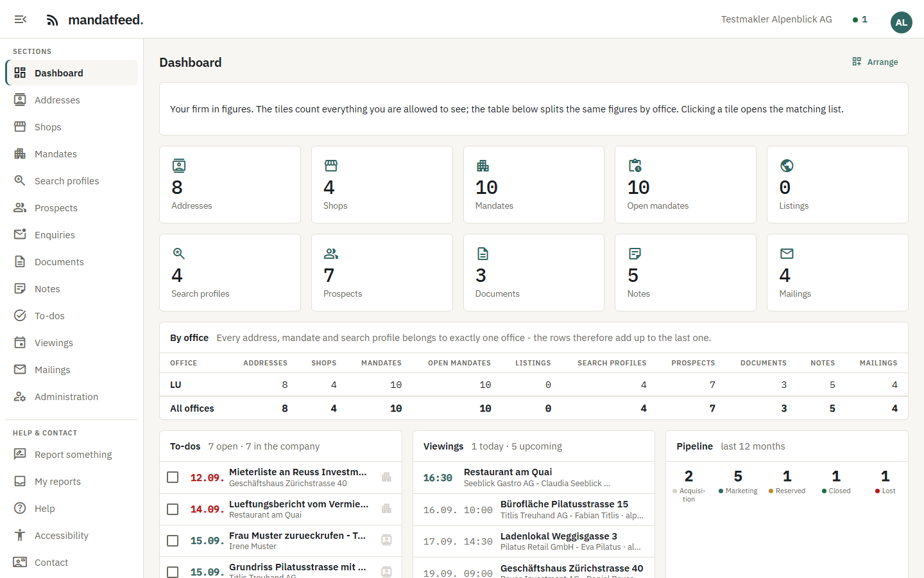Open the Geschäftshaus Zürichstrasse 40 viewing
The image size is (924, 578).
534,569
